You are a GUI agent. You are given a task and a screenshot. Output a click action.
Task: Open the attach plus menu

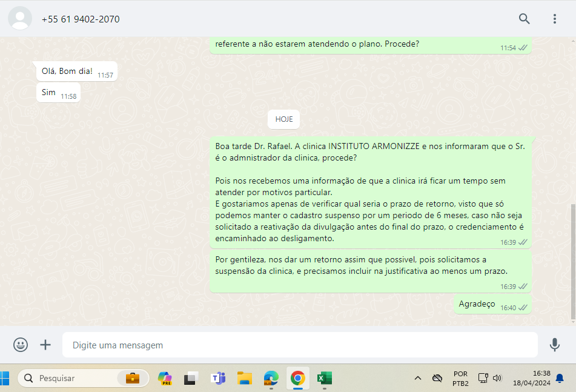(x=45, y=345)
